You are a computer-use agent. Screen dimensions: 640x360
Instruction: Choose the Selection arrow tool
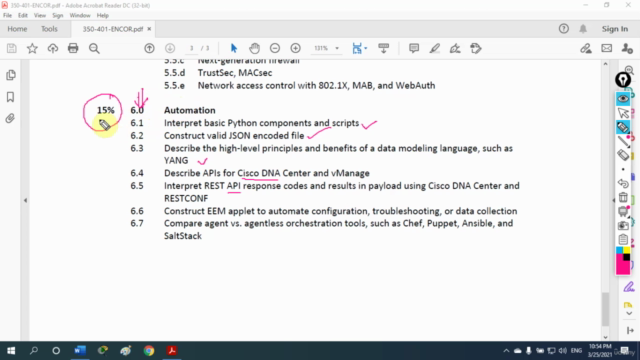(x=233, y=49)
